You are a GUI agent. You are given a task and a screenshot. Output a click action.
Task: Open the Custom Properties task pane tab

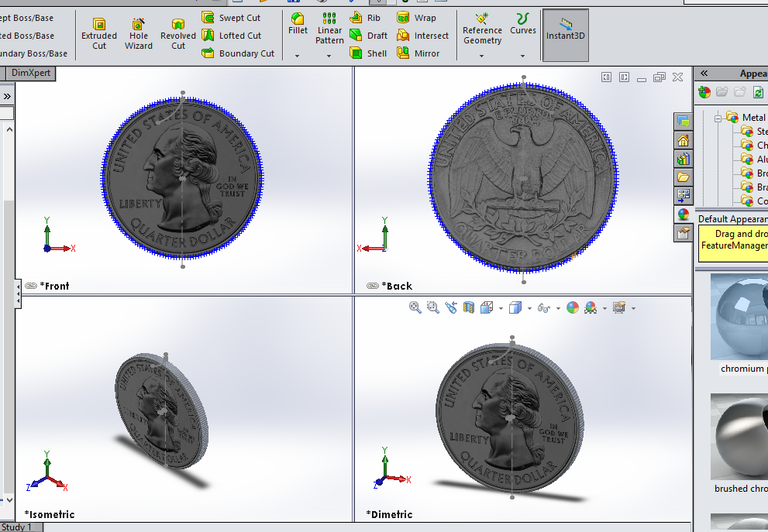(683, 233)
